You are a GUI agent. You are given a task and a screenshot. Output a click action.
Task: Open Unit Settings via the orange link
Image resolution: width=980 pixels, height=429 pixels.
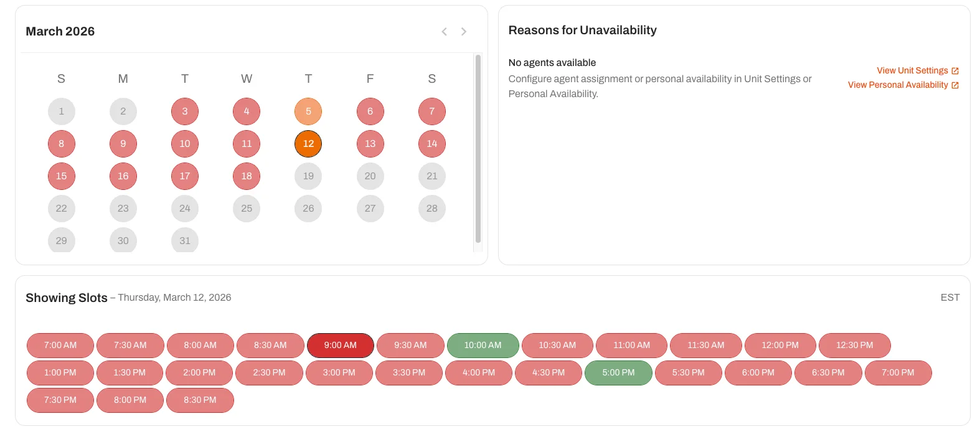912,70
